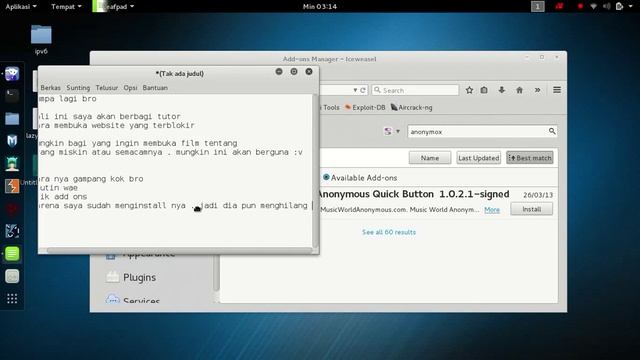
Task: Launch the terminal from the dock
Action: (x=12, y=96)
